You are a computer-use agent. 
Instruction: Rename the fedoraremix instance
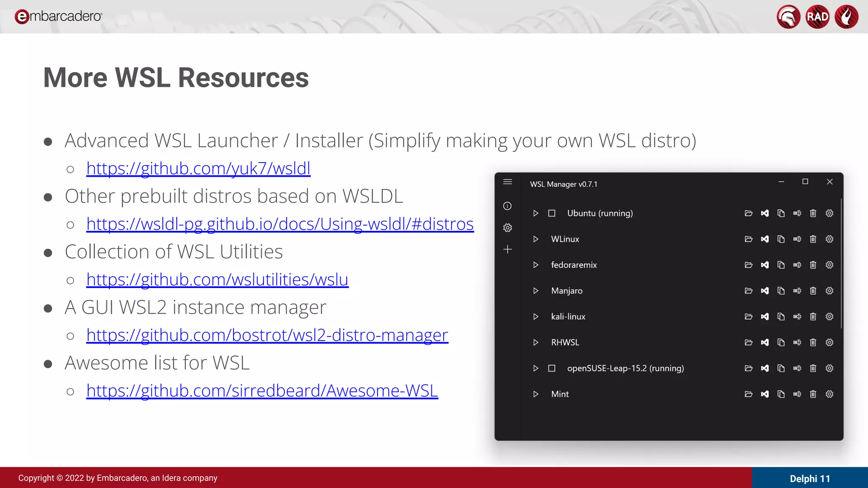click(x=797, y=265)
